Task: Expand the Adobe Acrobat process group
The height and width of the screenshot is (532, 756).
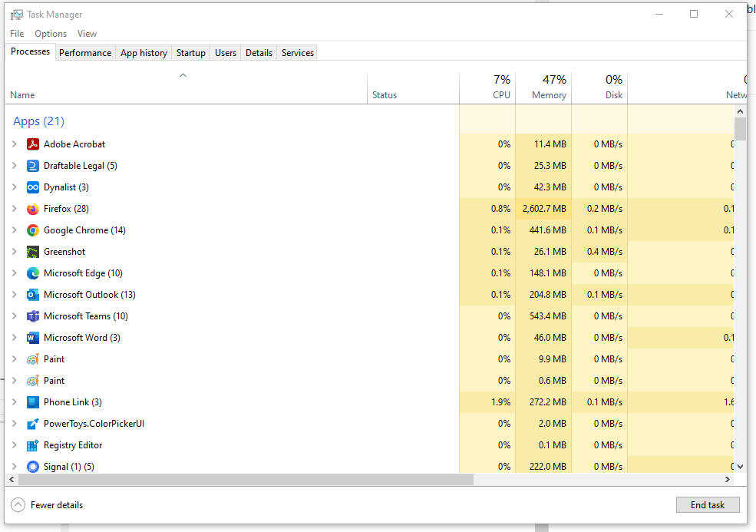Action: [15, 144]
